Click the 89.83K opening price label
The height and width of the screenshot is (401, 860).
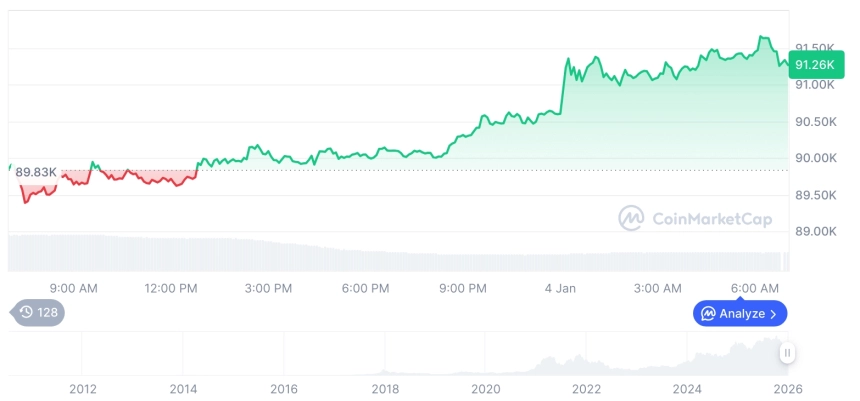click(x=38, y=172)
